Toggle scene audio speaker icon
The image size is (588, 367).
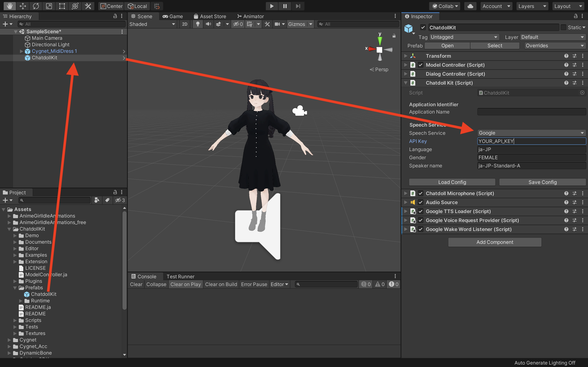(208, 24)
